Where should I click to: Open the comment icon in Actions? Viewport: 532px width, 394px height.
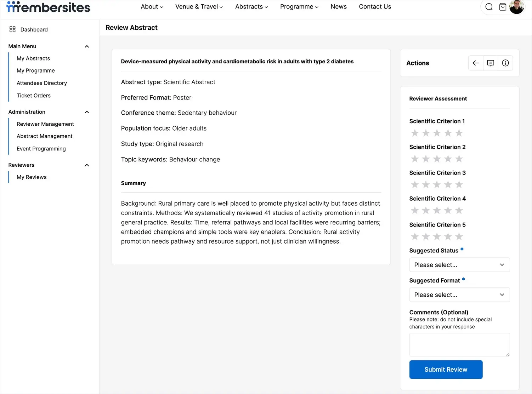click(491, 63)
